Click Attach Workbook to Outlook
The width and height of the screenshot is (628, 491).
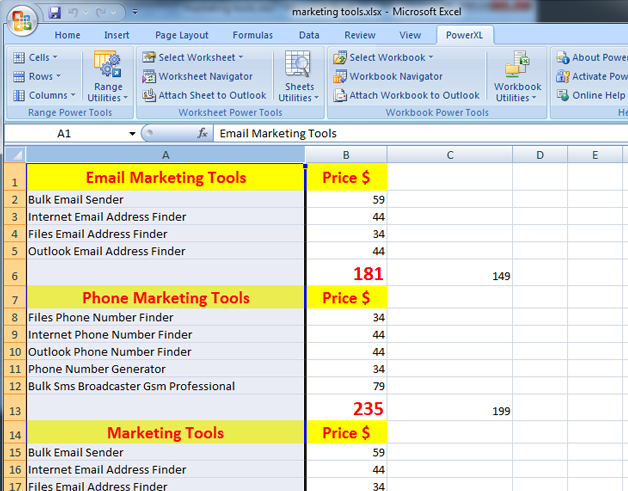pos(406,95)
